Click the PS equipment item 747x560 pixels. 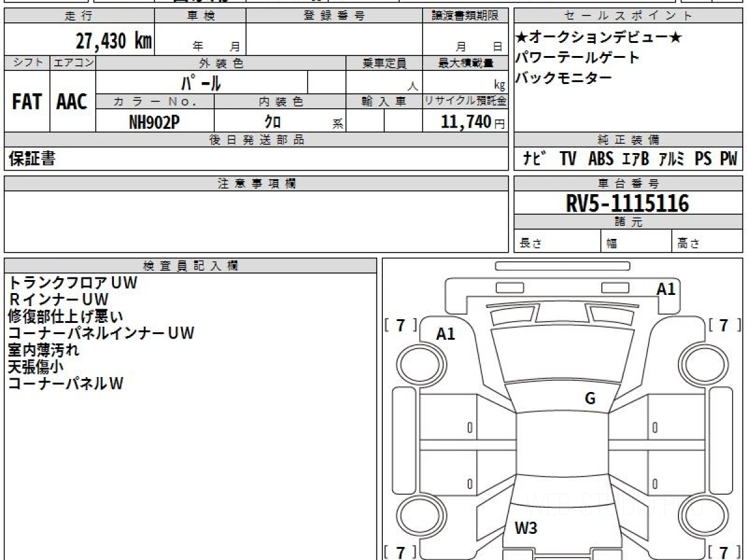click(x=703, y=159)
